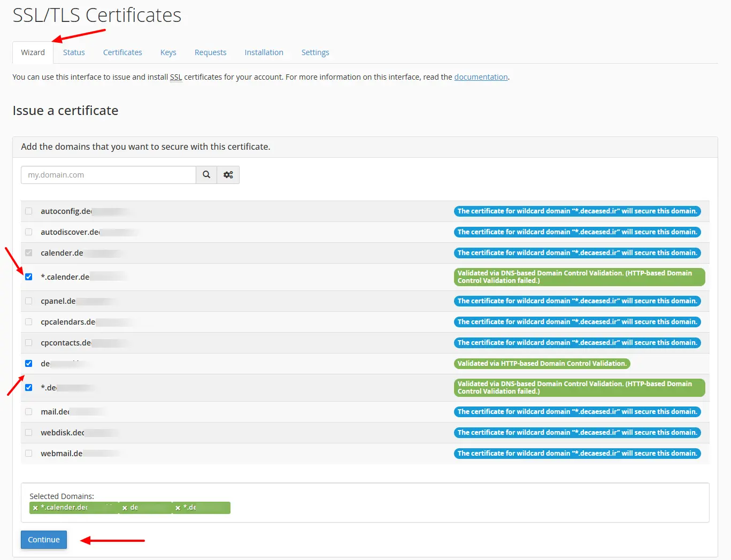Check the webmail domain checkbox
The width and height of the screenshot is (731, 560).
(29, 454)
